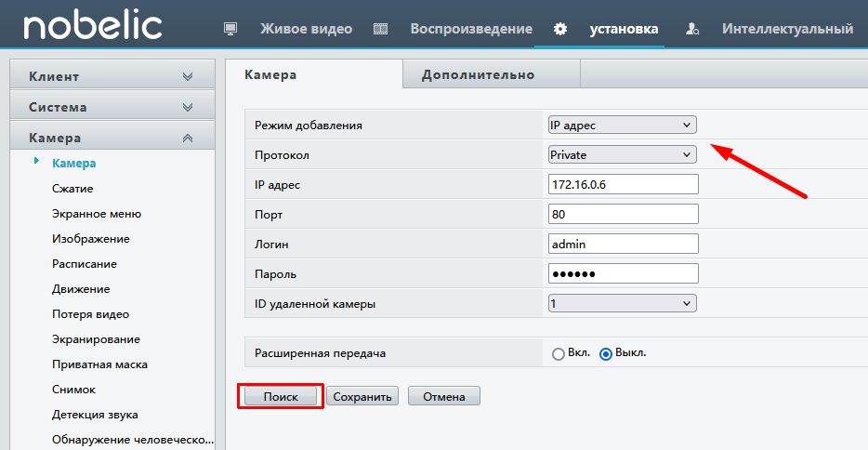The image size is (868, 450).
Task: Open the Воспроизведение menu
Action: [471, 29]
